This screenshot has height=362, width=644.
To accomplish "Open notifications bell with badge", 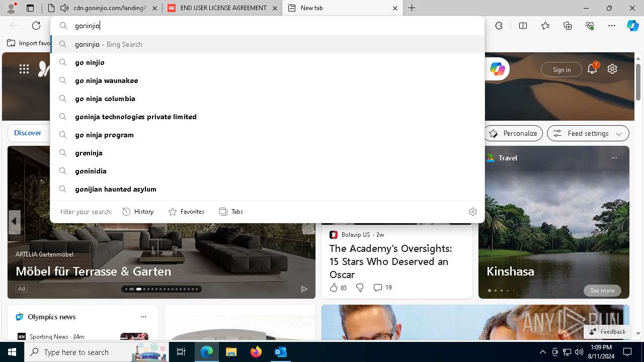I will click(592, 69).
